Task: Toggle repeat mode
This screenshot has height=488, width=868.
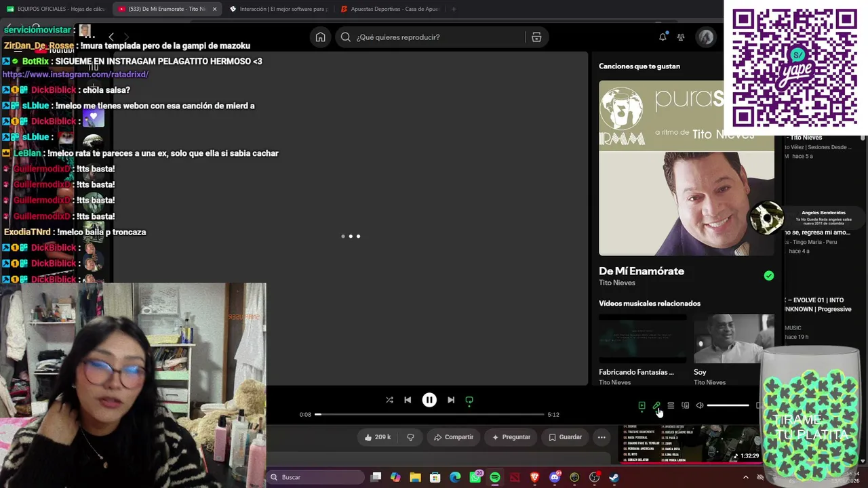Action: 469,400
